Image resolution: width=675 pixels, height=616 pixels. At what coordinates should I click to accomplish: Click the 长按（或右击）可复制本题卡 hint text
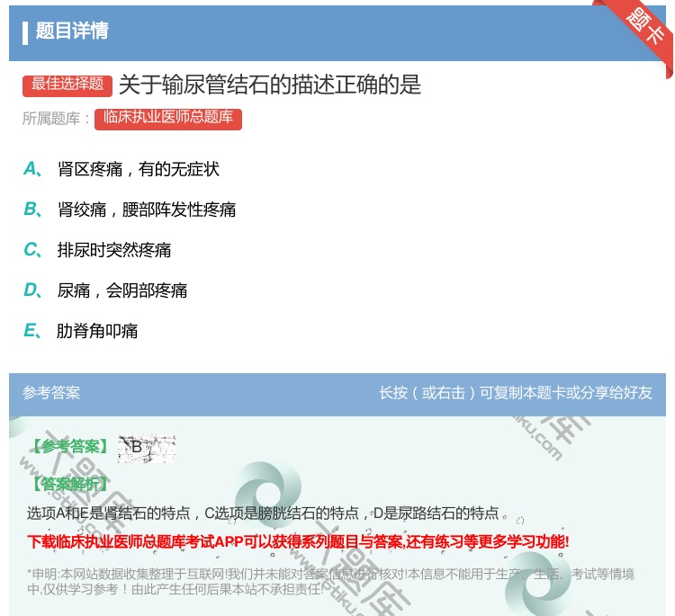tap(516, 392)
